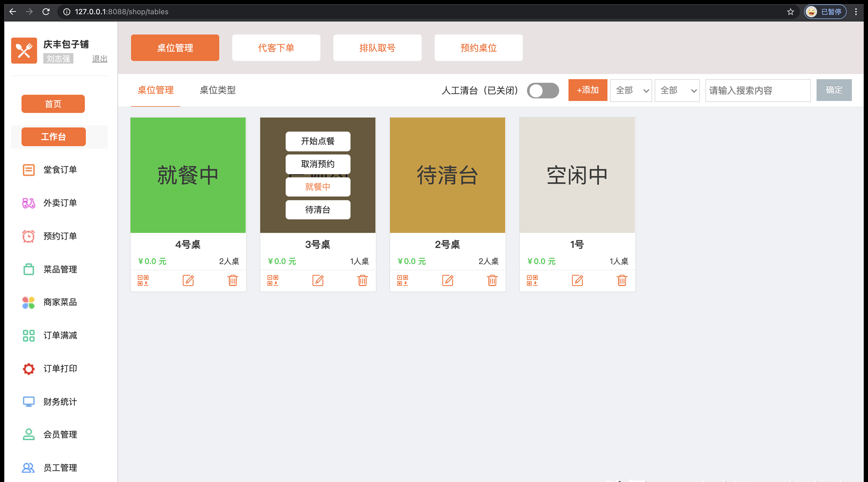Click the 空闲中 table tile
Viewport: 868px width, 482px height.
[x=577, y=175]
